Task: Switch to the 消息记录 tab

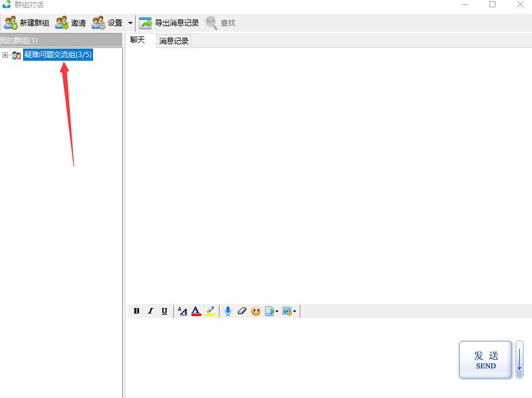Action: coord(174,41)
